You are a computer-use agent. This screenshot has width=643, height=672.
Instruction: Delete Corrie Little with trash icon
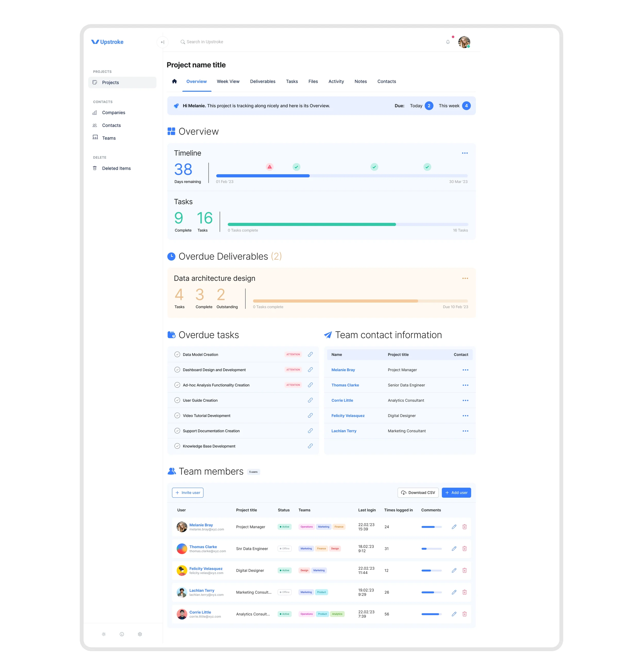pos(465,614)
